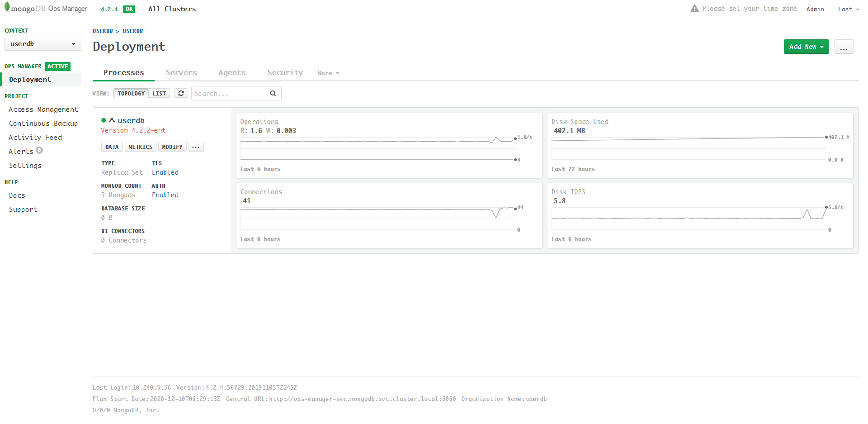Click the magnifier icon in the search box
The width and height of the screenshot is (868, 424).
(273, 93)
